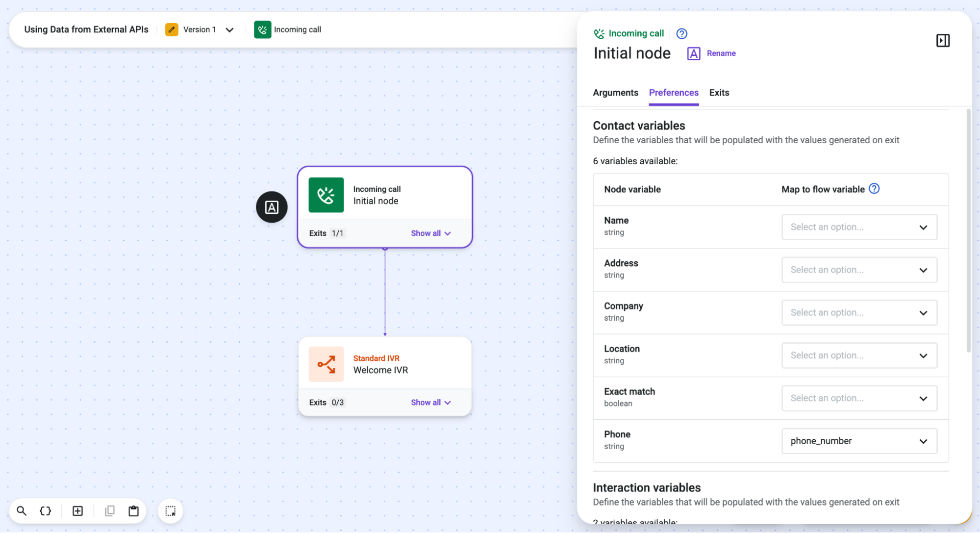
Task: Click the Interaction variables heading
Action: [x=647, y=487]
